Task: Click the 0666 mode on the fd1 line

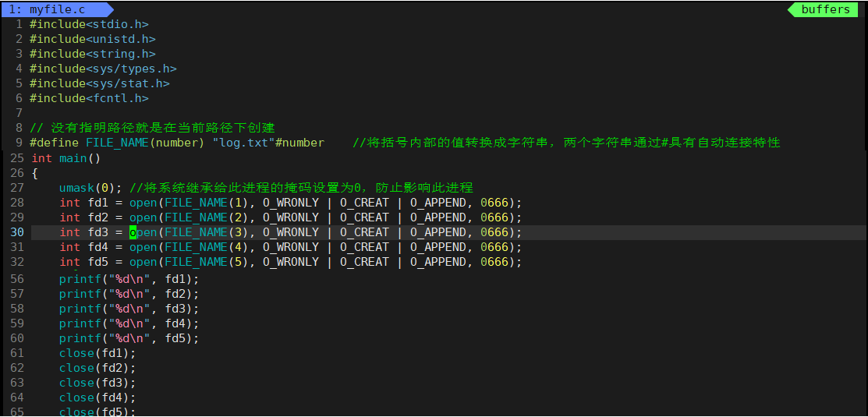Action: pos(494,203)
